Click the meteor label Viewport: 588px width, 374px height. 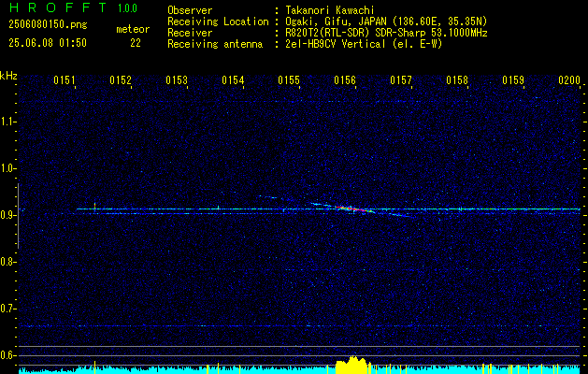pos(133,29)
